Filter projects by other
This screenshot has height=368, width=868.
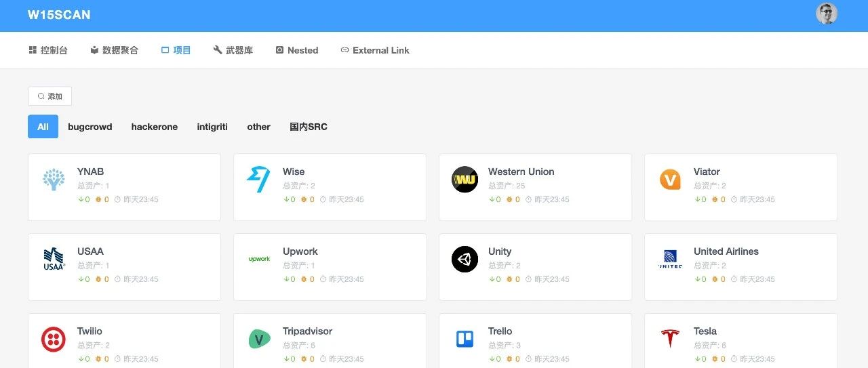(258, 127)
